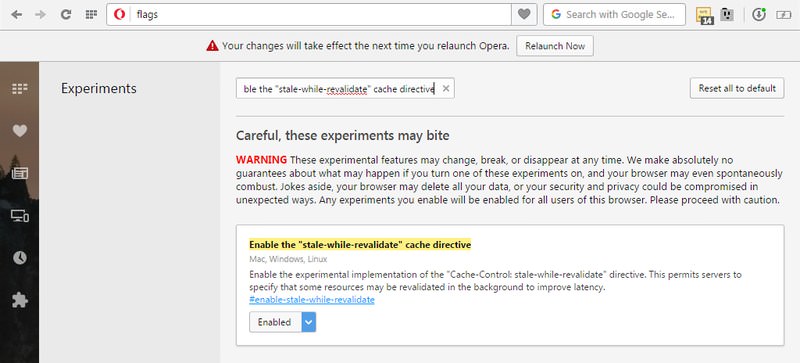Click the gray face extension icon
This screenshot has height=363, width=800.
(x=727, y=15)
